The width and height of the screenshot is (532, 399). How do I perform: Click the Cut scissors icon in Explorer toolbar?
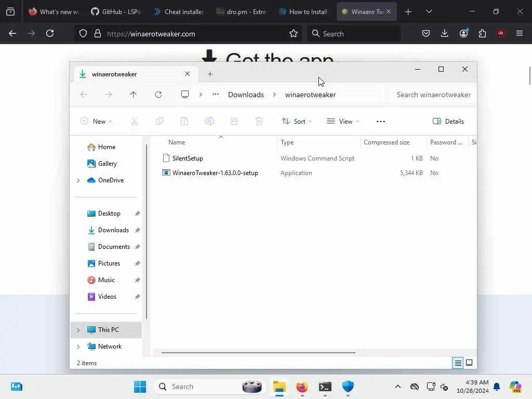pyautogui.click(x=135, y=122)
